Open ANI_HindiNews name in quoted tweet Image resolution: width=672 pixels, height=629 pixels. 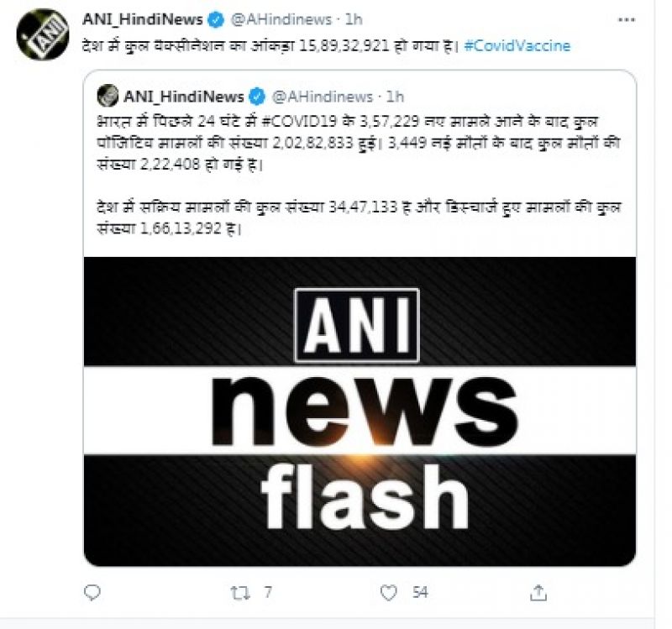[183, 97]
